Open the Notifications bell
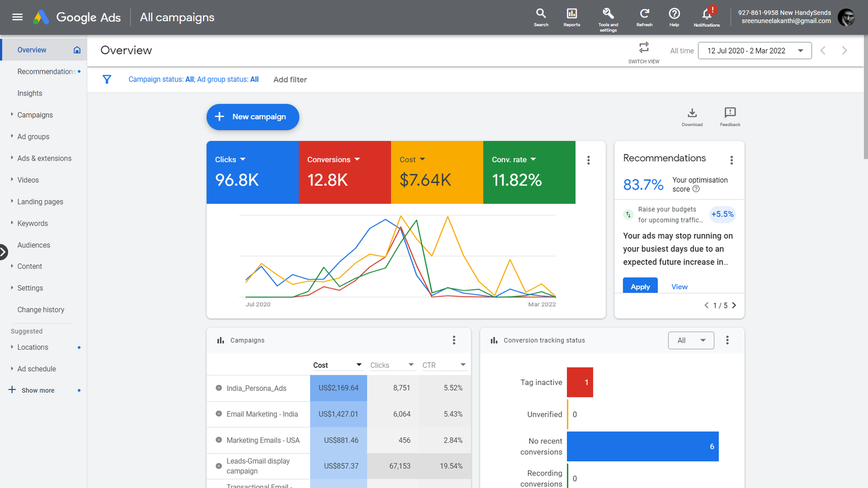This screenshot has height=488, width=868. 707,17
